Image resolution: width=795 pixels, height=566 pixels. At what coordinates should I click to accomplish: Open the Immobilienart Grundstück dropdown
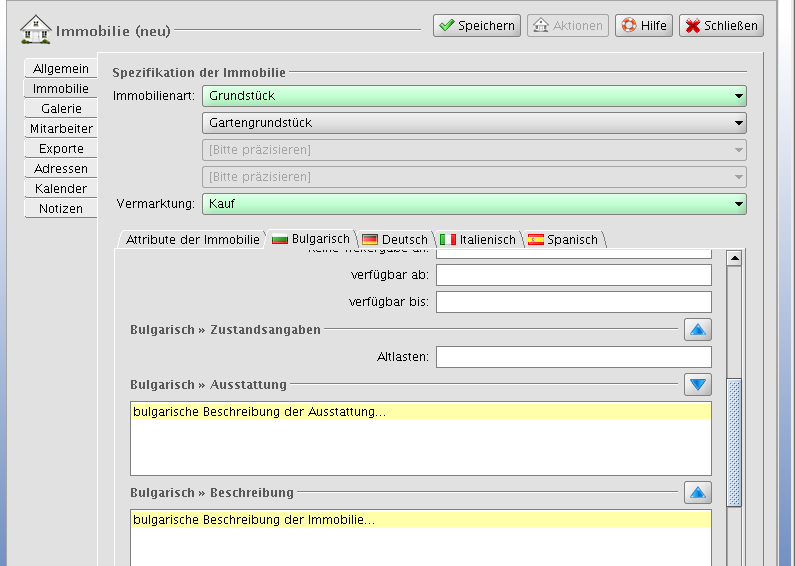tap(474, 96)
